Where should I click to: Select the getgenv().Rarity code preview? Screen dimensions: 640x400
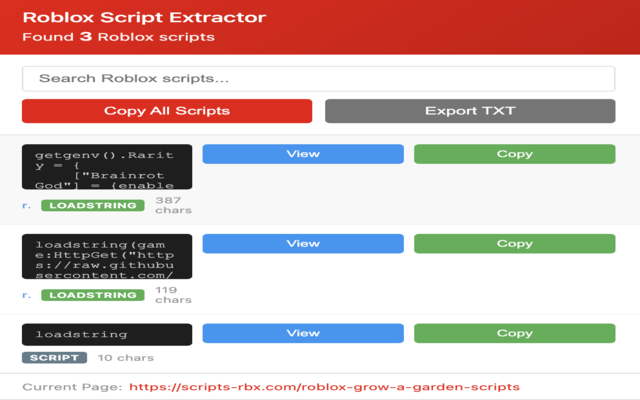(x=107, y=167)
